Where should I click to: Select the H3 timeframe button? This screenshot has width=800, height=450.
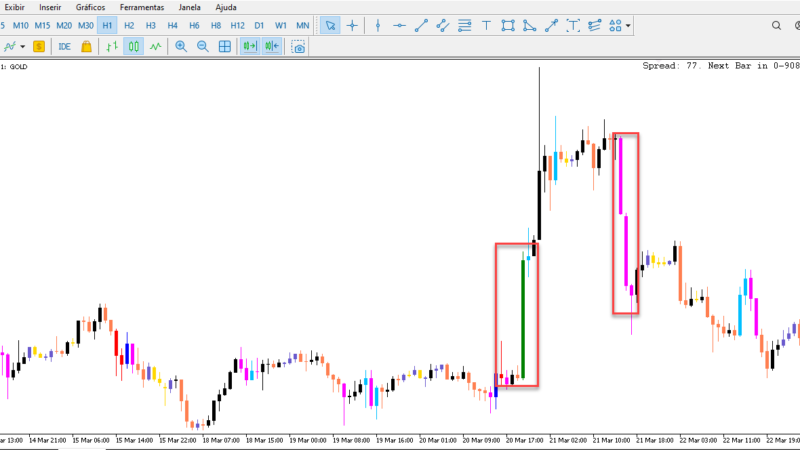coord(151,26)
